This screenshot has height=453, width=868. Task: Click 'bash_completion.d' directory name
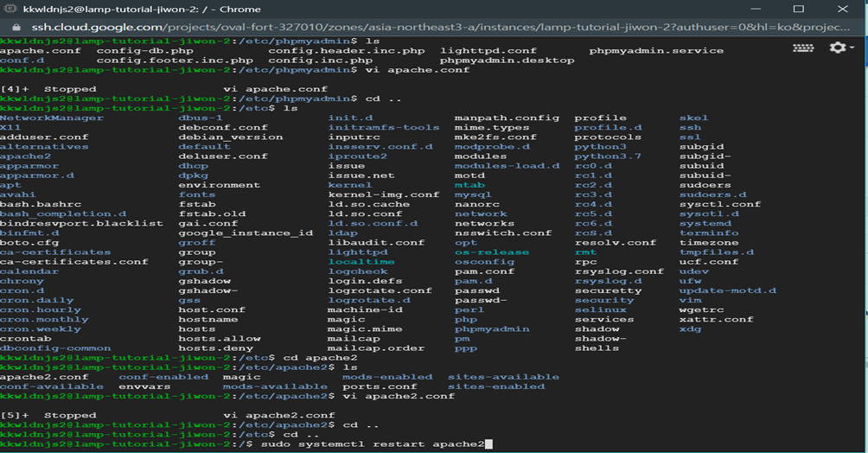coord(63,214)
